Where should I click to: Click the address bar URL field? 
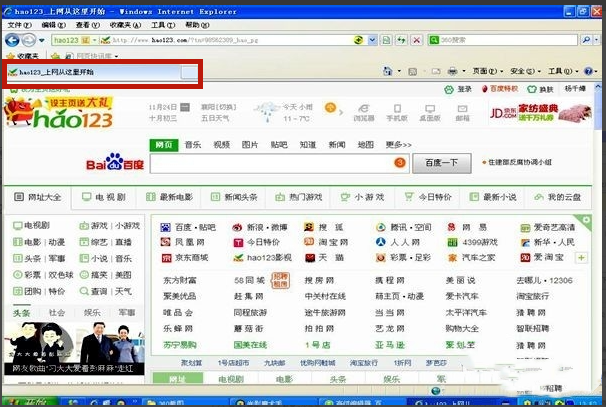coord(232,40)
